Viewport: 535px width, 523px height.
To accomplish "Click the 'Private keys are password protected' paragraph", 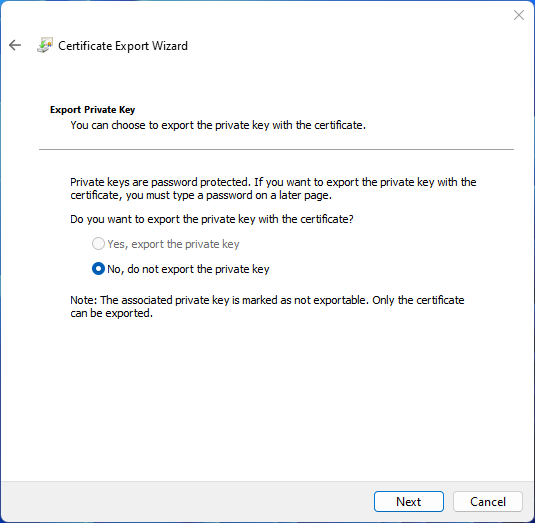I will [273, 189].
